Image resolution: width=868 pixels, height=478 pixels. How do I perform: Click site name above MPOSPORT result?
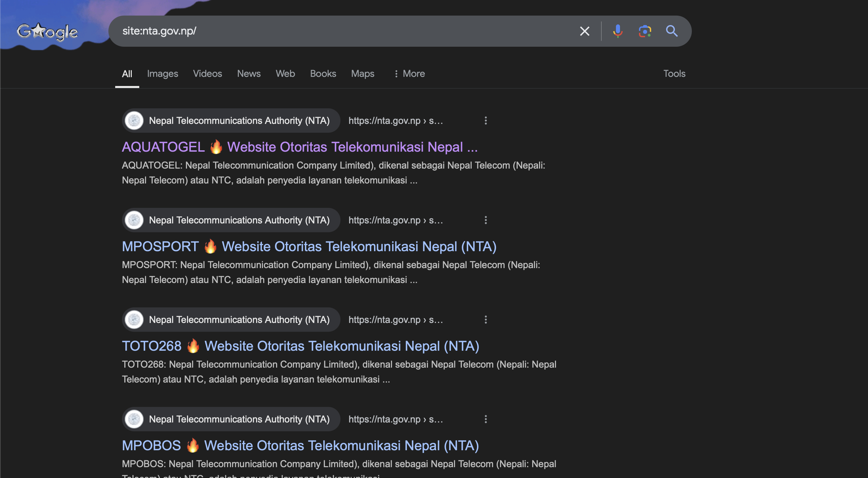click(x=239, y=220)
